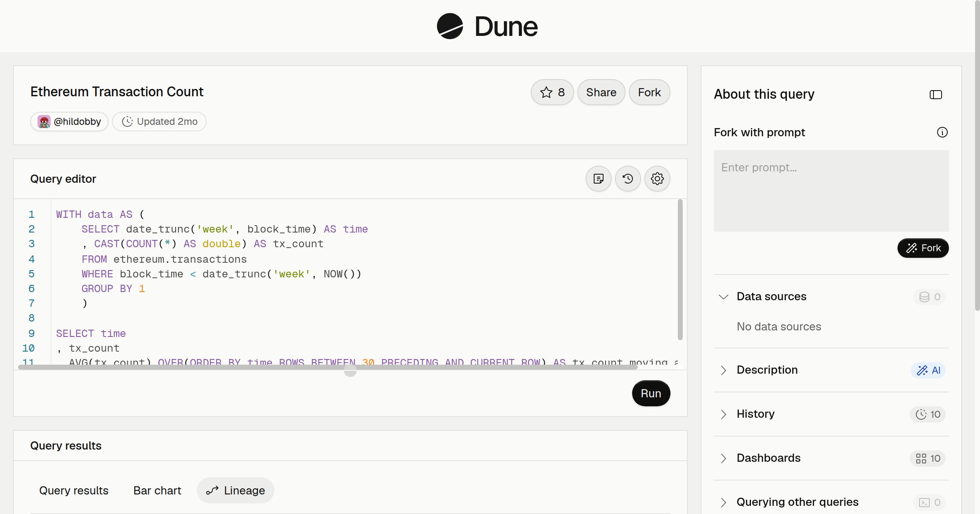
Task: Click the editor resize handle dot
Action: 350,370
